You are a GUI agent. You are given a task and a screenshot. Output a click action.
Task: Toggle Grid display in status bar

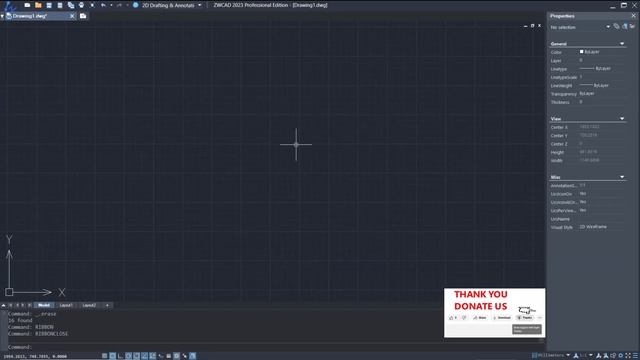pos(113,356)
